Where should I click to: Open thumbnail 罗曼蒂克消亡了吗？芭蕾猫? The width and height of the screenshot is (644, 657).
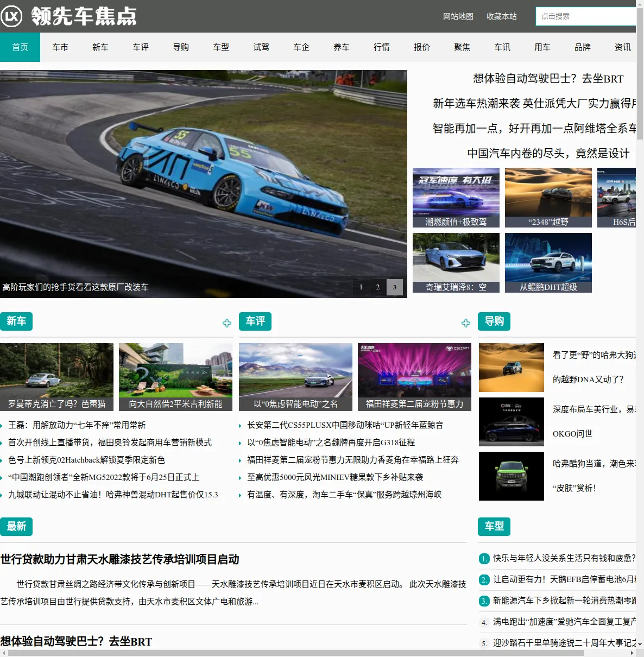click(x=57, y=377)
